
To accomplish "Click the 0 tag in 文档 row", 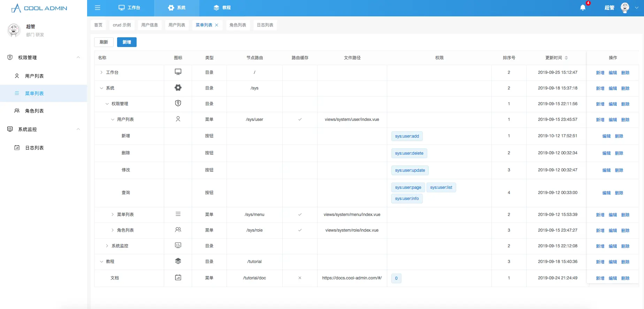I will [x=396, y=278].
